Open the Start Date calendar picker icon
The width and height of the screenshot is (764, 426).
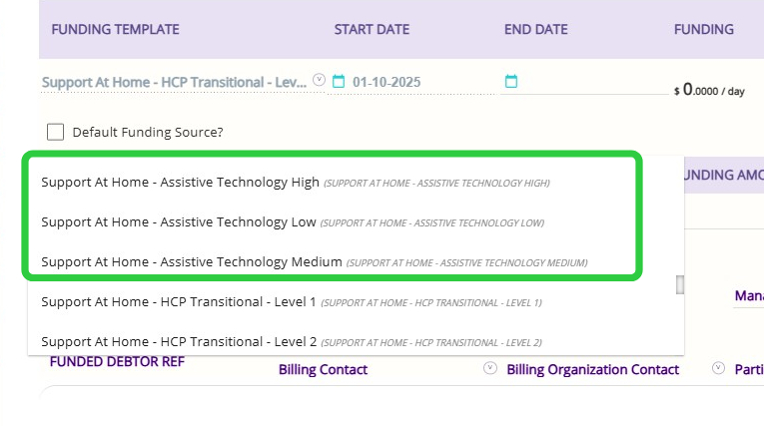point(338,81)
